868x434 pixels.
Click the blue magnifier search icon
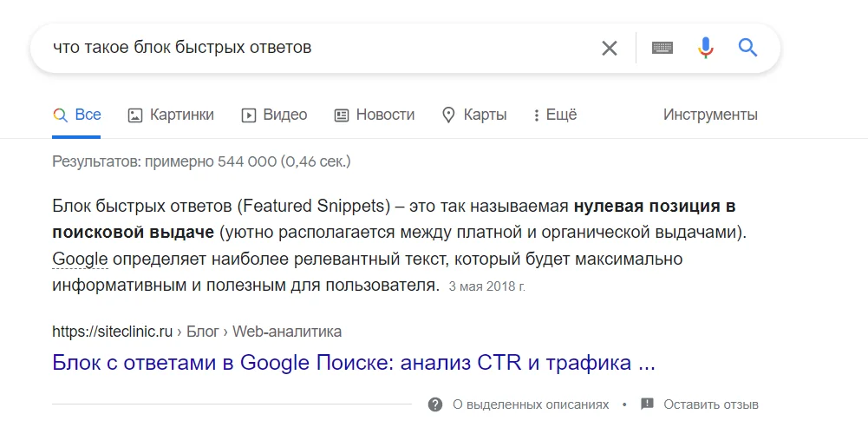748,48
